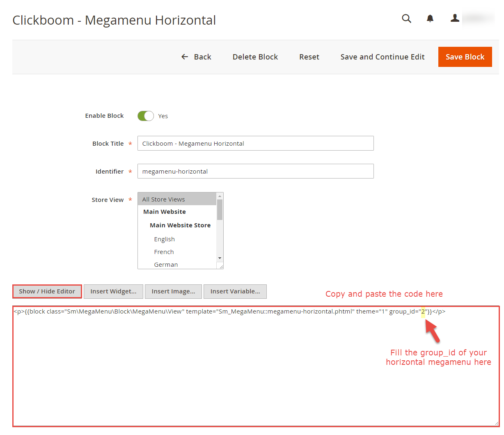Click the content textarea resize handle
Viewport: 504px width, 435px height.
(x=497, y=424)
